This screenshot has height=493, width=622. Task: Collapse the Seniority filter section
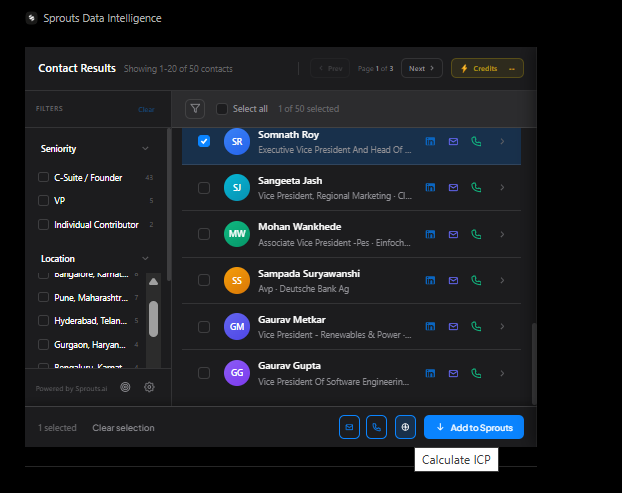coord(145,148)
